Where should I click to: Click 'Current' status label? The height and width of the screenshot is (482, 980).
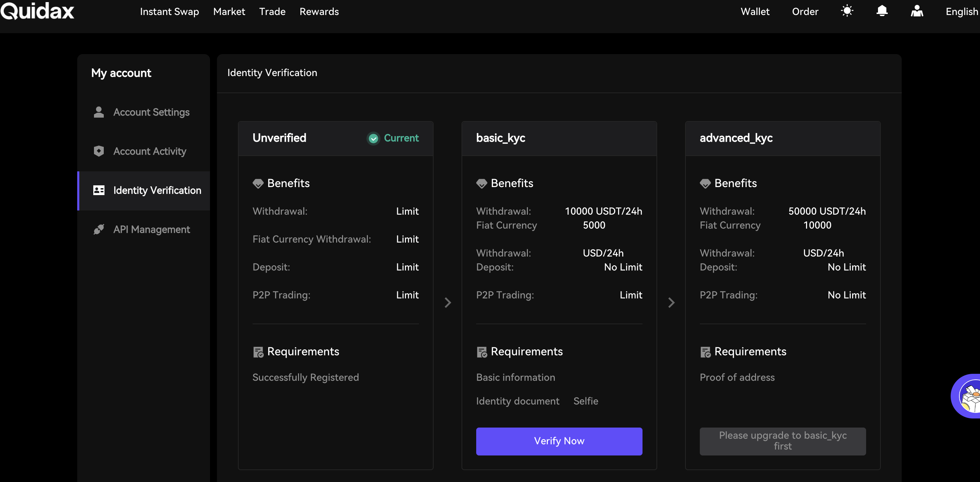[401, 138]
